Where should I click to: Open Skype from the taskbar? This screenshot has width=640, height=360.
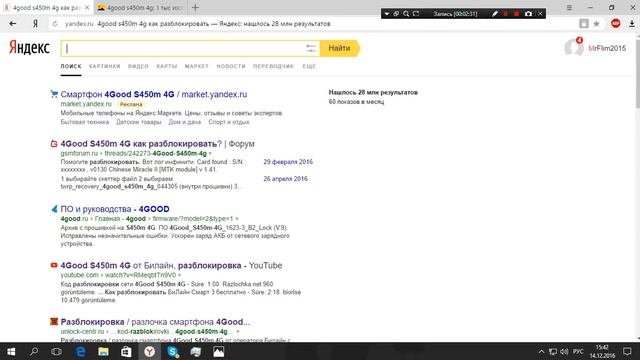pyautogui.click(x=172, y=351)
